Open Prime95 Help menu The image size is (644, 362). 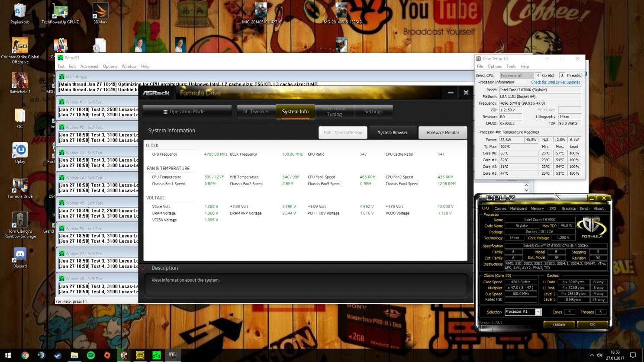pos(145,66)
